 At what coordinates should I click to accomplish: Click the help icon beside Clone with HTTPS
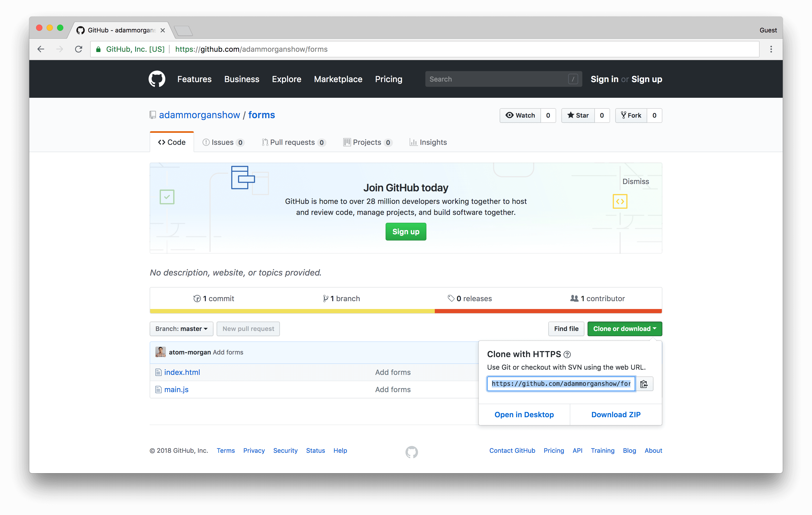[x=567, y=354]
